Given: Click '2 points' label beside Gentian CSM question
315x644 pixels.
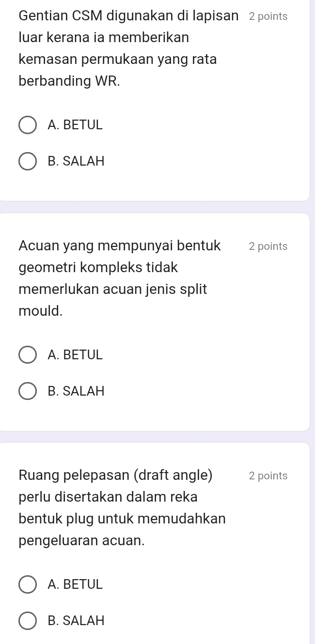Looking at the screenshot, I should click(268, 16).
